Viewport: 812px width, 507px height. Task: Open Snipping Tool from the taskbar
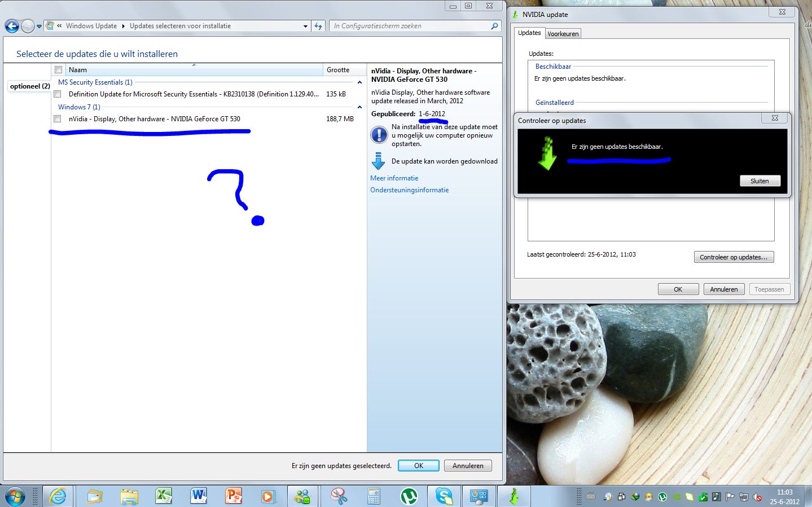(339, 496)
